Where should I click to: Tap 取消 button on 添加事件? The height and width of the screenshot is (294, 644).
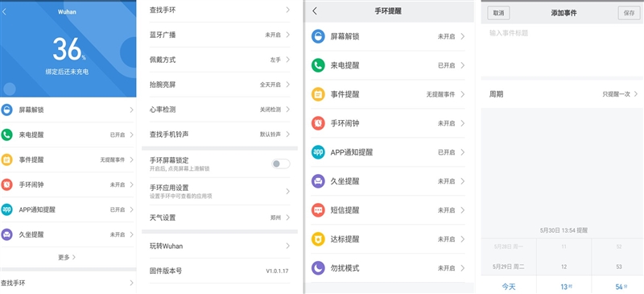pos(498,13)
